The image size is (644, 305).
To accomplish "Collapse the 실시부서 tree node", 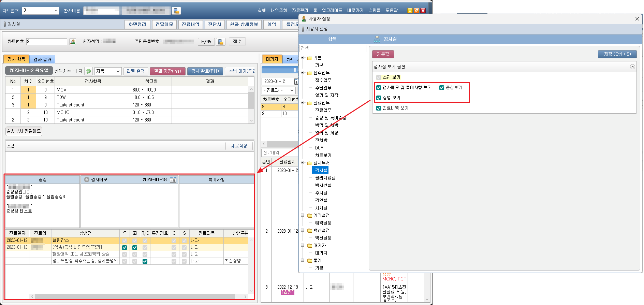I will 302,163.
